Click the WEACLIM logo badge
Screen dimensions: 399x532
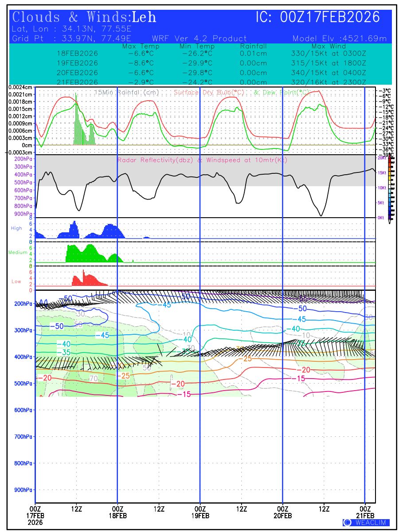pos(366,522)
